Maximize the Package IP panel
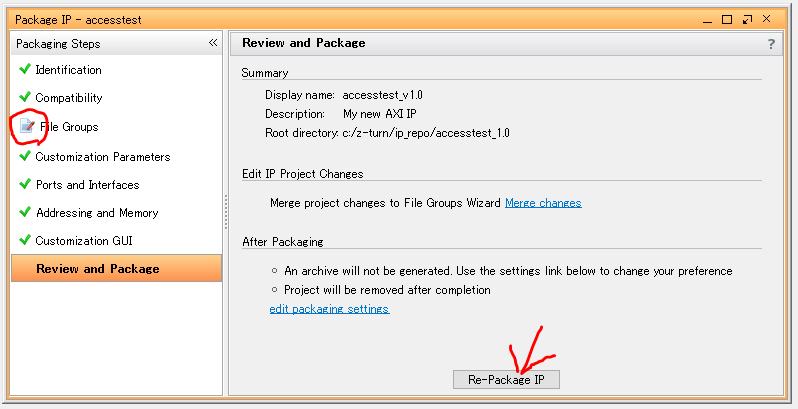Screen dimensions: 798x409 (x=728, y=18)
